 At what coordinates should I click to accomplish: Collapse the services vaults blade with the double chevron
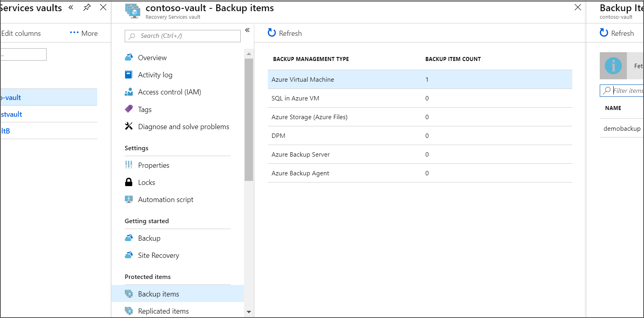[x=71, y=7]
